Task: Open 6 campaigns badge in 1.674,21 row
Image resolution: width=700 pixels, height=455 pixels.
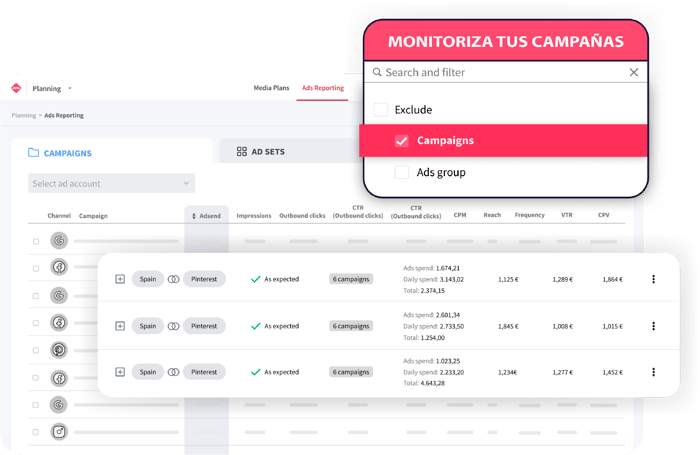Action: 351,279
